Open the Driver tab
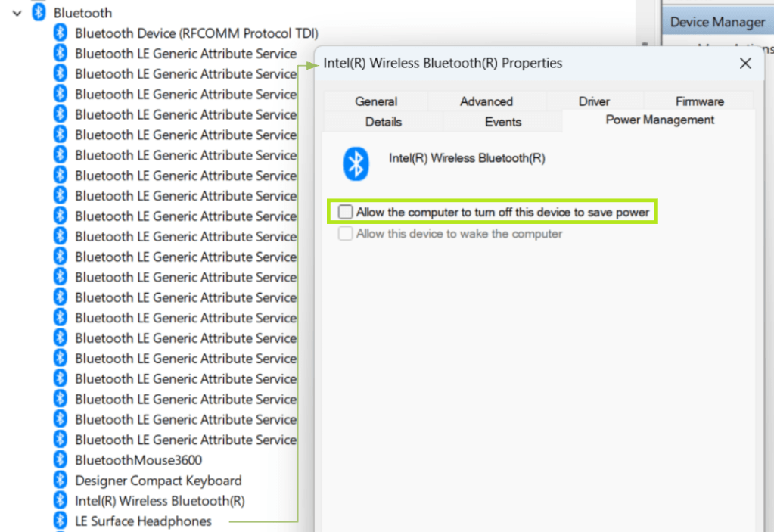Screen dimensions: 774x532 tap(594, 101)
